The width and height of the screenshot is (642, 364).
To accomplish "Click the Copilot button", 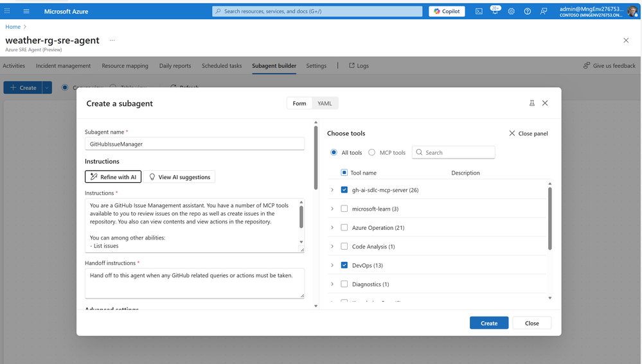I will [x=447, y=11].
